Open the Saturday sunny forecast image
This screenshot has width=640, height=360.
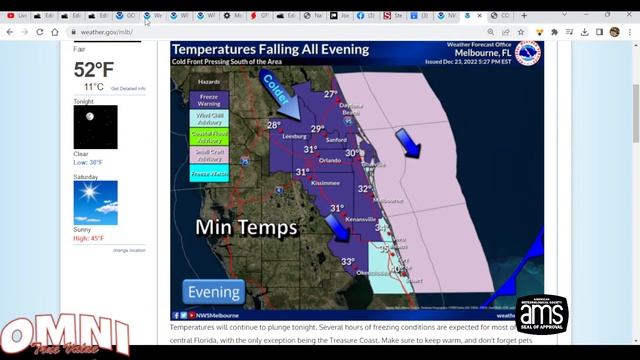point(96,203)
